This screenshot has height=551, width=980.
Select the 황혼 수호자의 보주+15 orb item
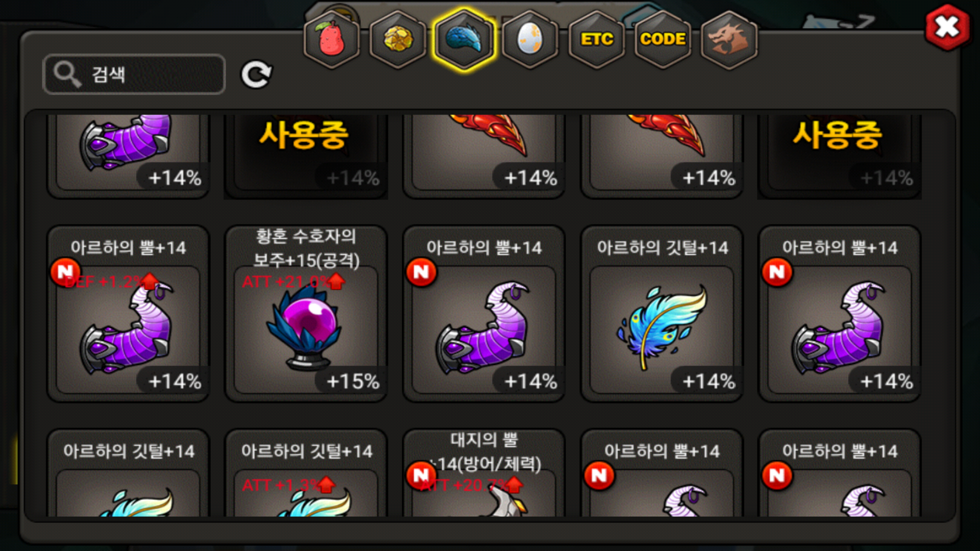pos(306,314)
